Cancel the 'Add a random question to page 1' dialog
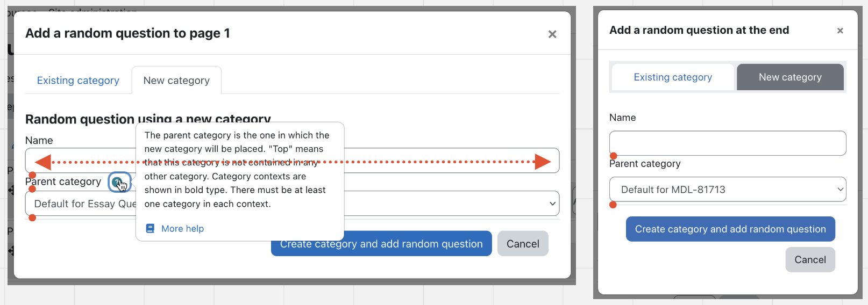This screenshot has height=305, width=868. 523,244
